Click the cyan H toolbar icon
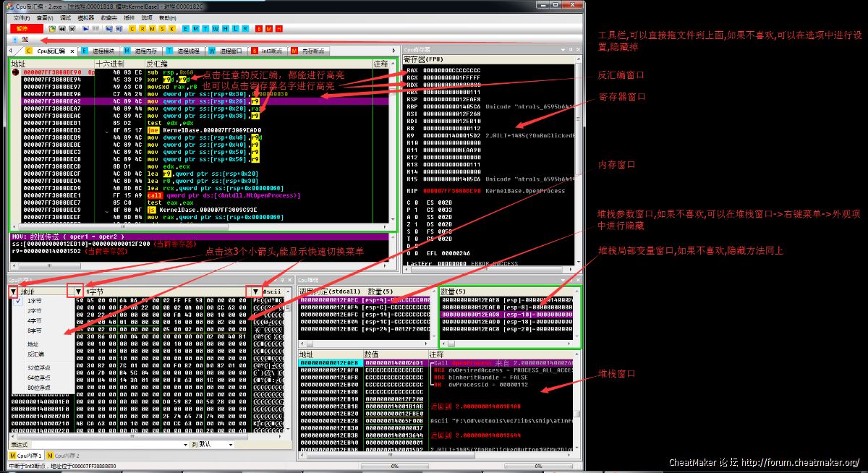The height and width of the screenshot is (473, 868). tap(225, 29)
